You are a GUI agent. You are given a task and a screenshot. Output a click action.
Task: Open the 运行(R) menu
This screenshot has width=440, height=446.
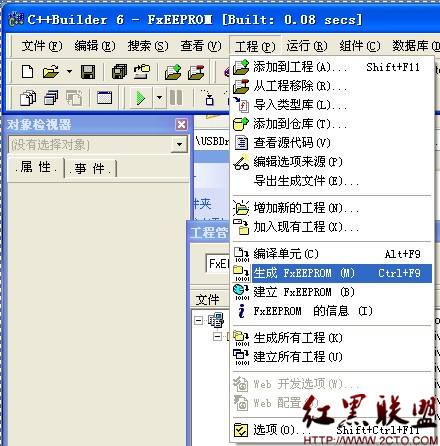coord(307,46)
